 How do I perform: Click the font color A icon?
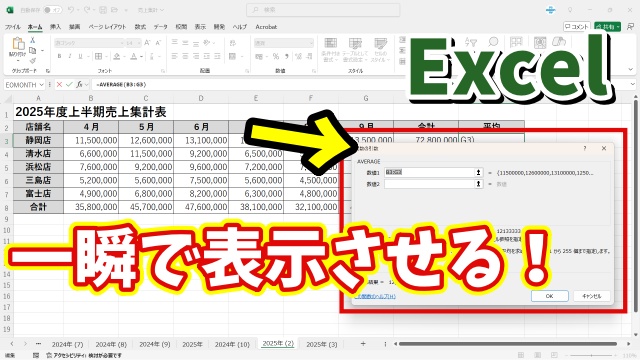(x=133, y=56)
